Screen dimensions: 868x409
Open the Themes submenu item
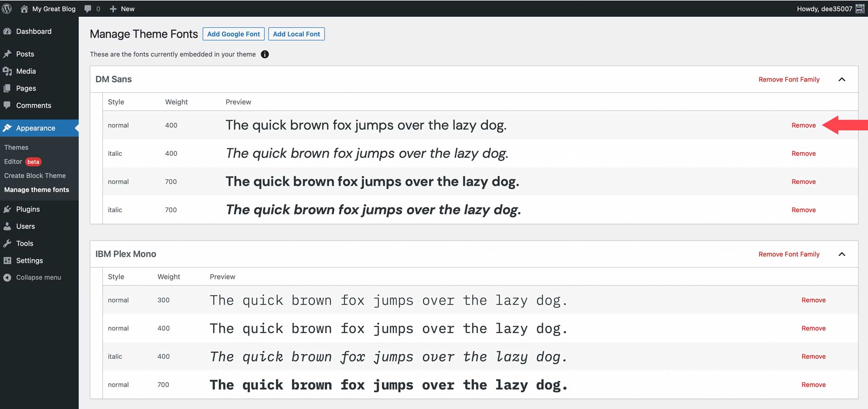16,147
